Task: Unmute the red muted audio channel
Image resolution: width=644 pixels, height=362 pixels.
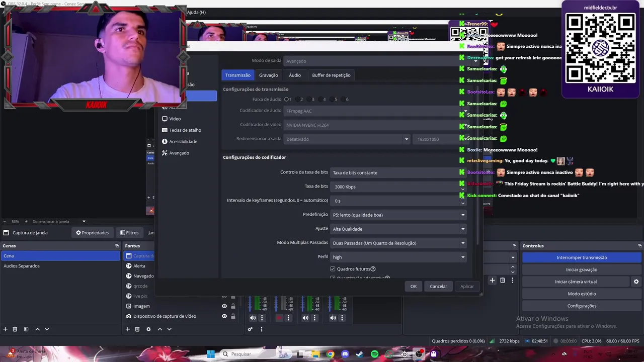Action: 279,318
